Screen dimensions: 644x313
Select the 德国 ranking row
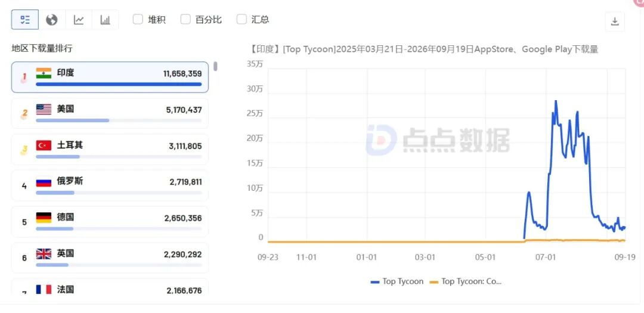click(x=110, y=222)
